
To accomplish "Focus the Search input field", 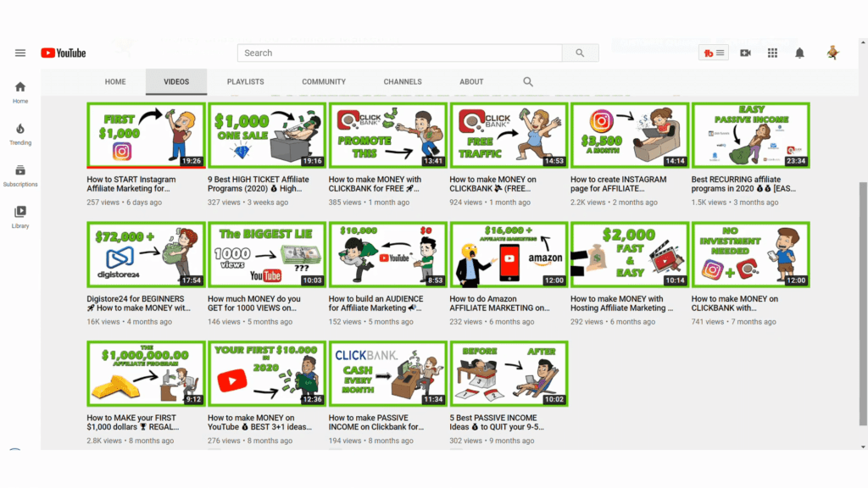I will coord(400,53).
